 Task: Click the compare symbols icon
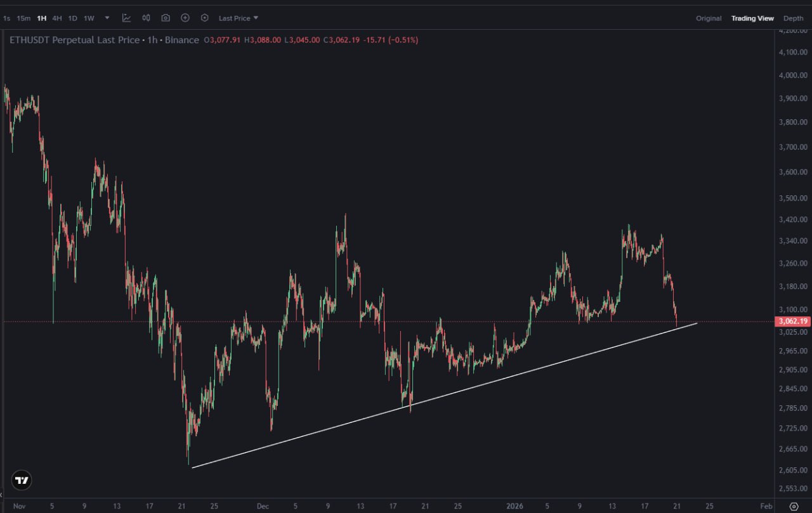[x=145, y=18]
